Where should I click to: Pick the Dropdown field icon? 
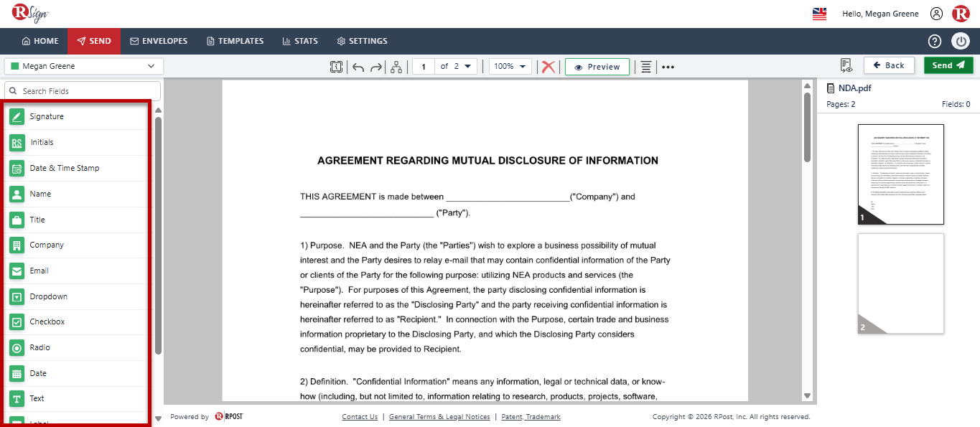(17, 296)
